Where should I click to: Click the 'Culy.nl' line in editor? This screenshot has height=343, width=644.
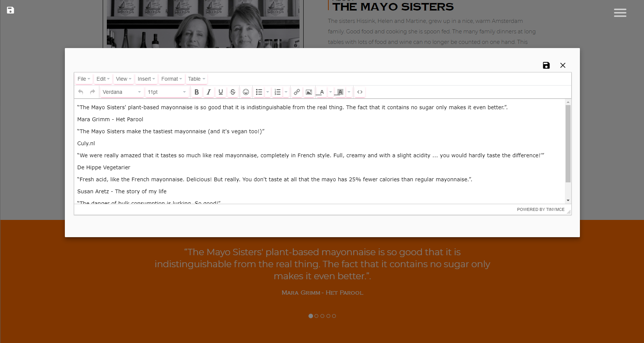[x=86, y=143]
